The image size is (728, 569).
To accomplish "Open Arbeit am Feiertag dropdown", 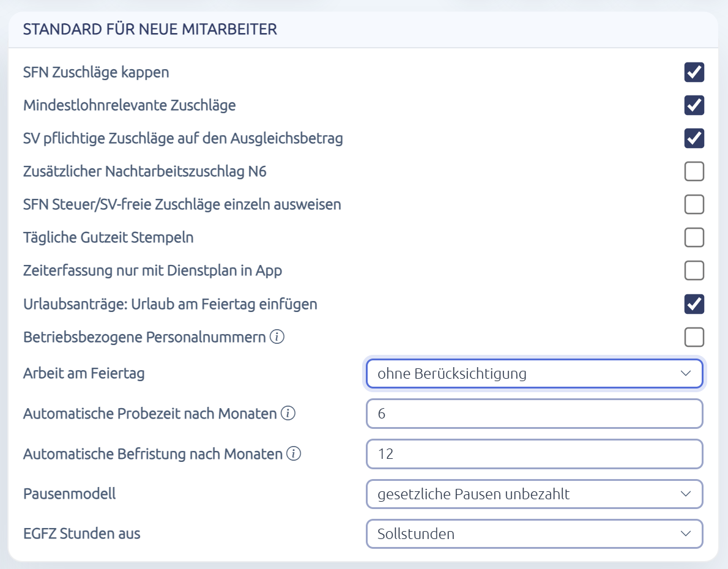I will (535, 373).
